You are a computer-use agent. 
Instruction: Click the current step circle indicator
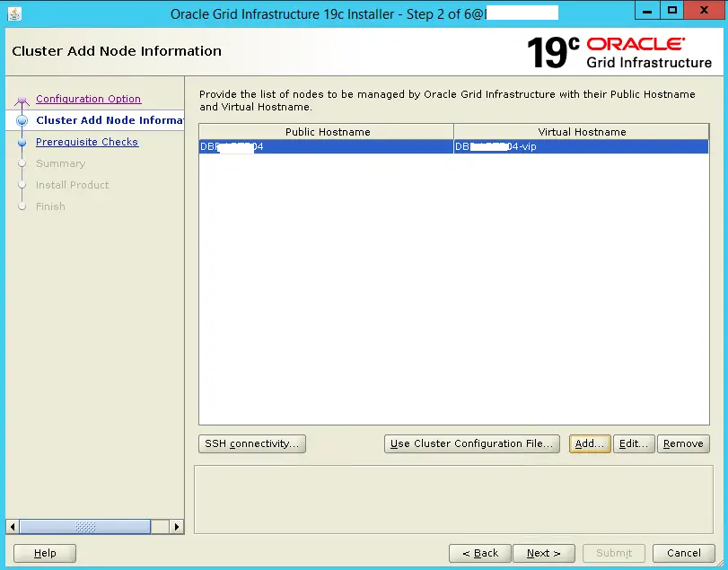click(22, 120)
